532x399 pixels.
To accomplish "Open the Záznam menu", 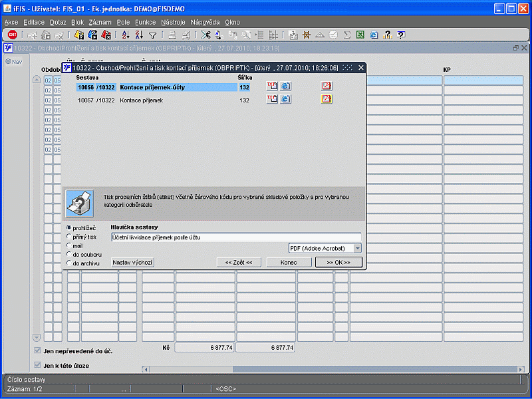I will click(100, 22).
